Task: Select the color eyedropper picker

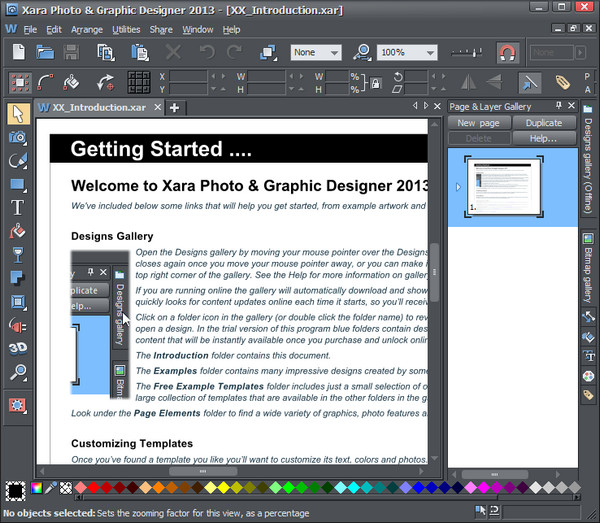Action: (x=51, y=488)
